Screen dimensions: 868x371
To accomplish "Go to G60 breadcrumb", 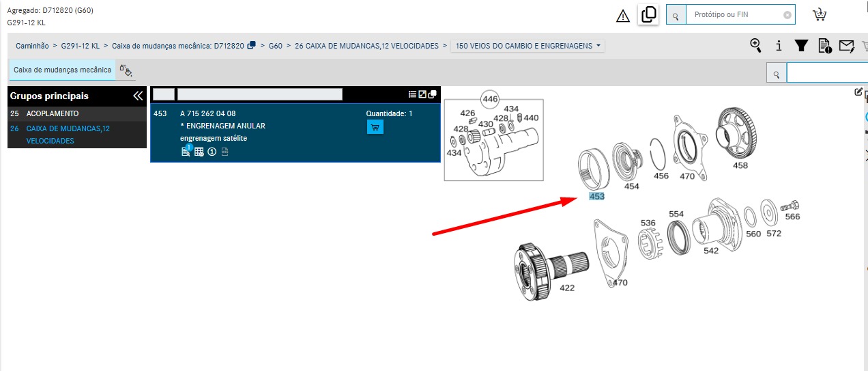I will pos(276,46).
